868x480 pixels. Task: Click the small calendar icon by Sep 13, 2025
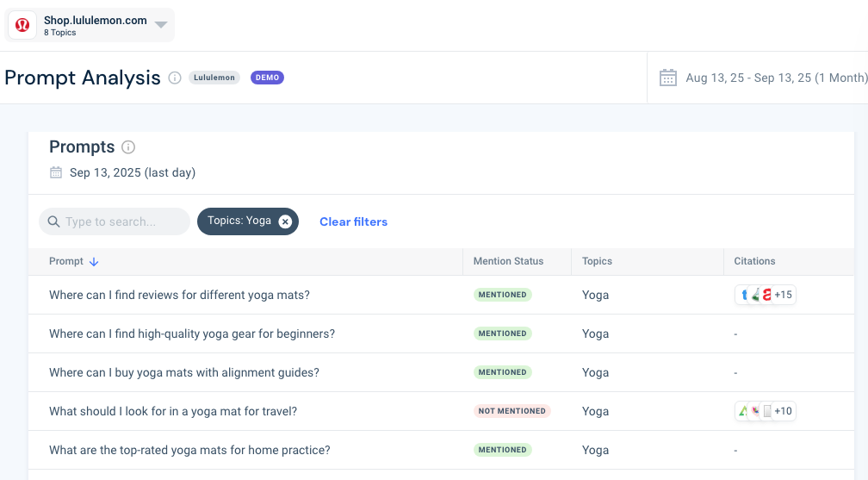56,172
